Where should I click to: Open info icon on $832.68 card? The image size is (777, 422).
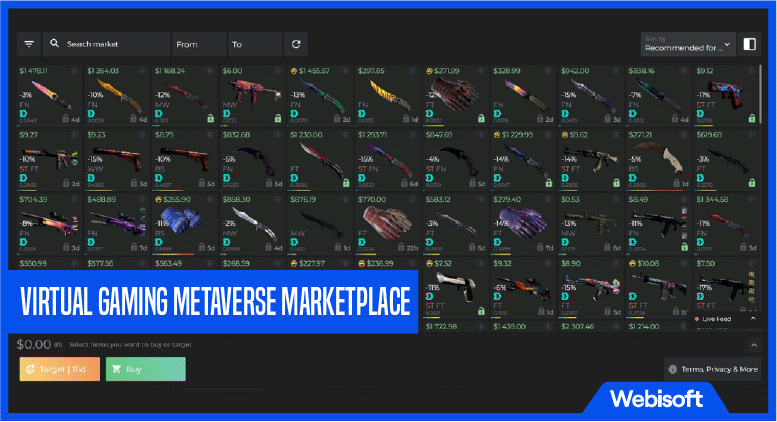tap(278, 135)
